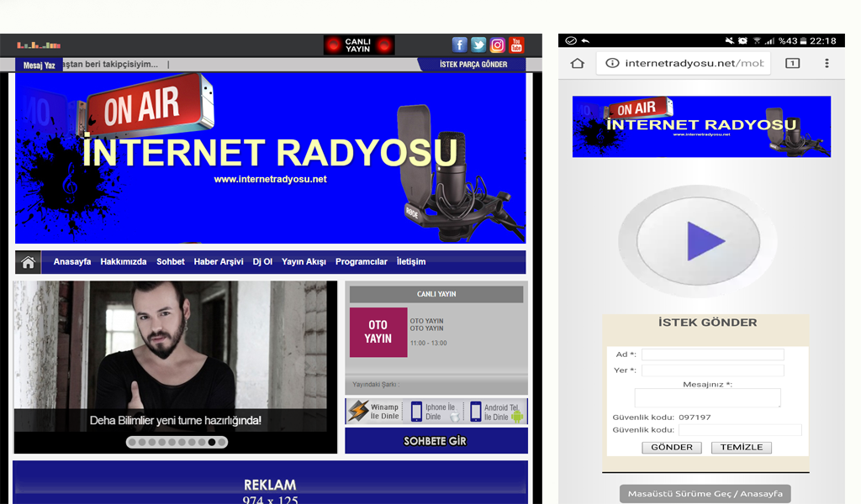Open the browser tab switcher icon
The width and height of the screenshot is (861, 504).
tap(792, 64)
